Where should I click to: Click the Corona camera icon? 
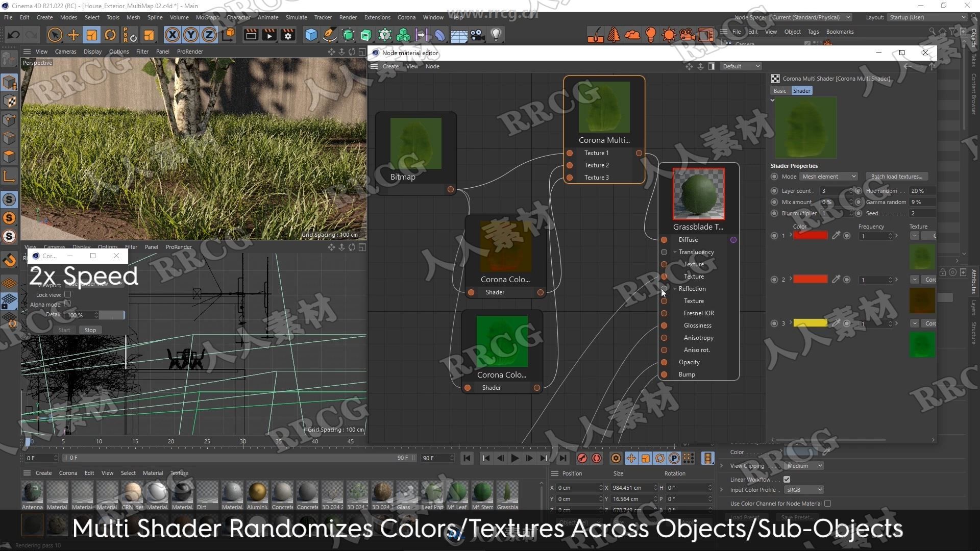pos(687,35)
